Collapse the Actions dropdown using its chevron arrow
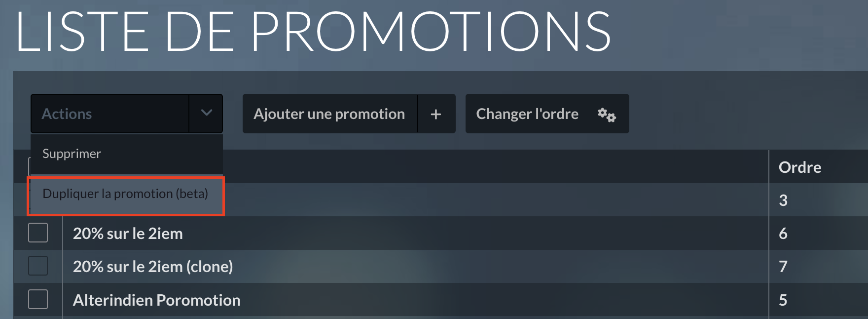 pos(206,114)
